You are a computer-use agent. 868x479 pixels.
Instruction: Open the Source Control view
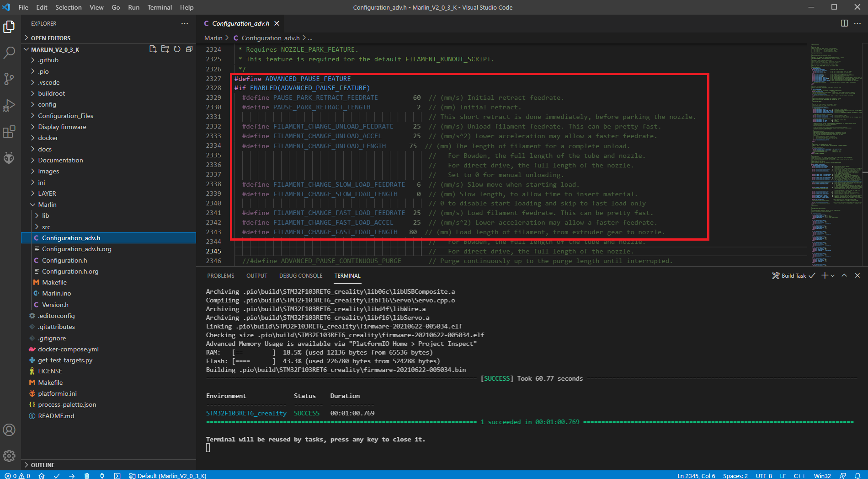[x=9, y=79]
